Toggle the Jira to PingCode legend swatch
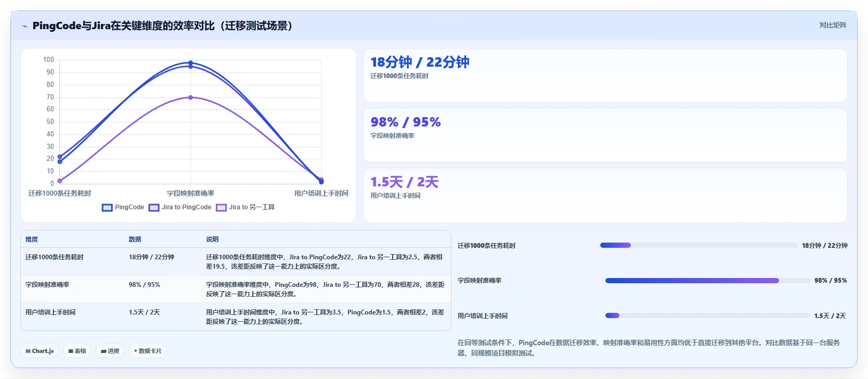 pyautogui.click(x=154, y=207)
